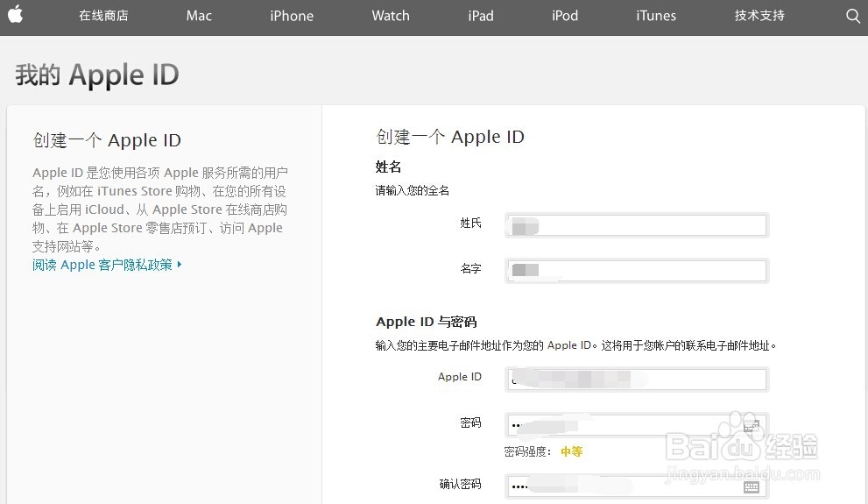Click the Apple ID 与密码 section heading

pos(426,322)
